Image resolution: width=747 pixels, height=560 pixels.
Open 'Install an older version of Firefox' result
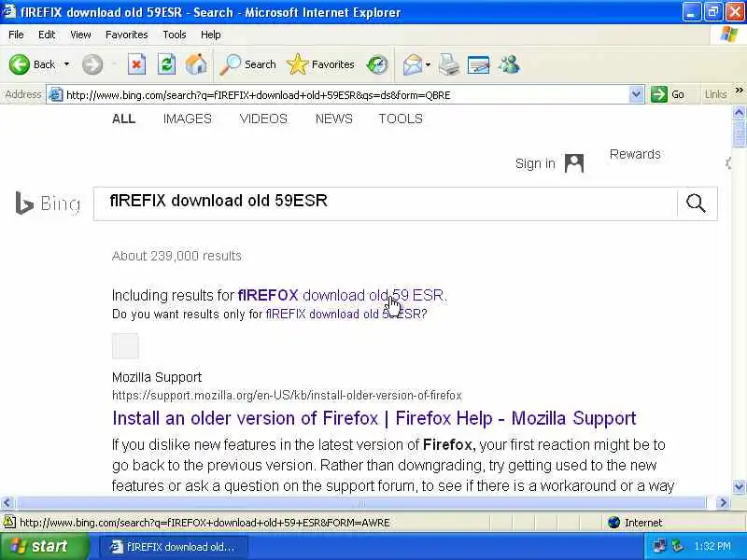[x=374, y=418]
